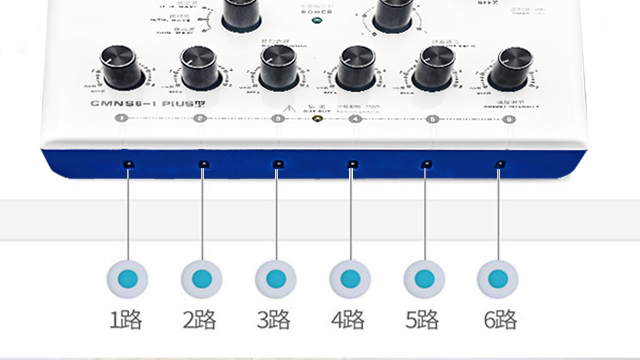Click the first intensity knob above CMNS6-1 PLUS
The height and width of the screenshot is (360, 640).
(x=122, y=68)
